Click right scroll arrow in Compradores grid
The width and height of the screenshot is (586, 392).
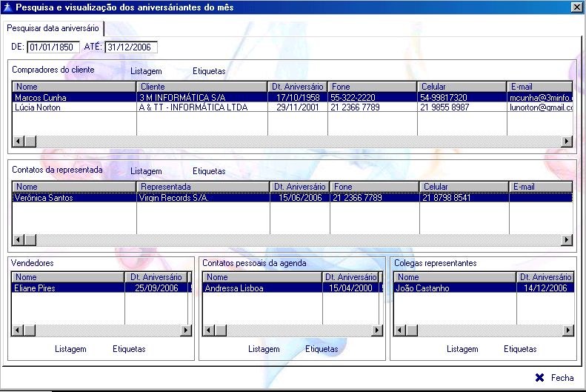[x=567, y=142]
